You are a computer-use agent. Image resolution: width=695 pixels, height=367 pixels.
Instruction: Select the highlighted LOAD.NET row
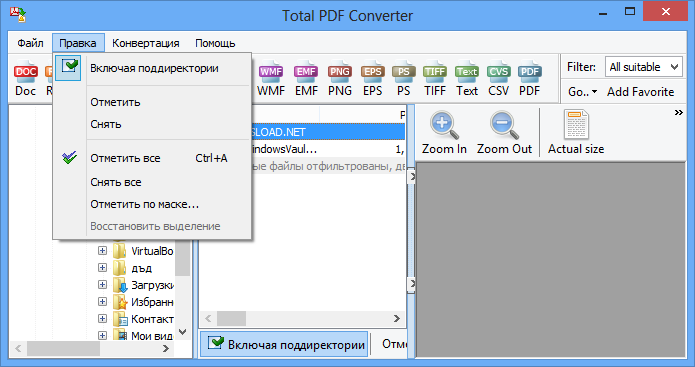(328, 132)
